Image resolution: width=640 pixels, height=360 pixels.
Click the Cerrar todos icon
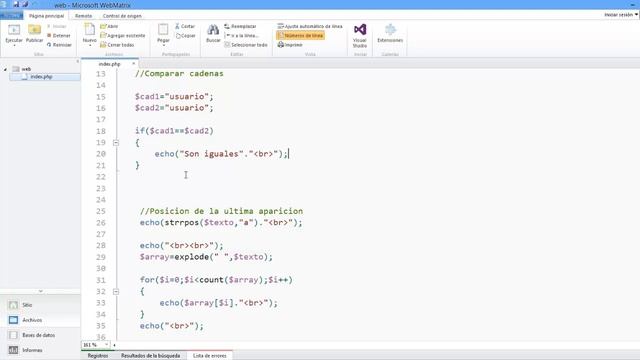(x=103, y=45)
